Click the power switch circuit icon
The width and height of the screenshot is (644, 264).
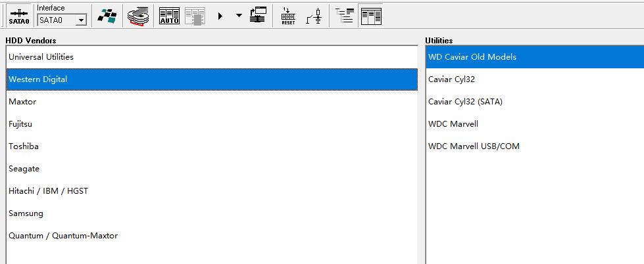314,16
